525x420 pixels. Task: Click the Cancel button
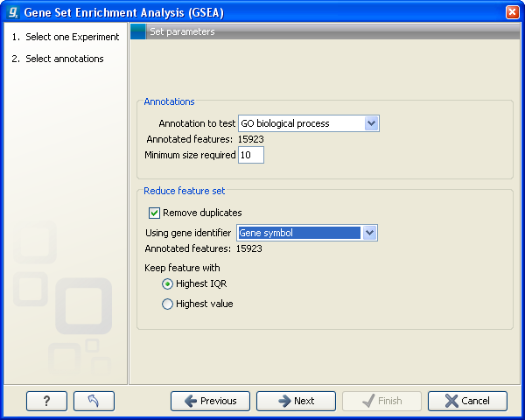467,401
